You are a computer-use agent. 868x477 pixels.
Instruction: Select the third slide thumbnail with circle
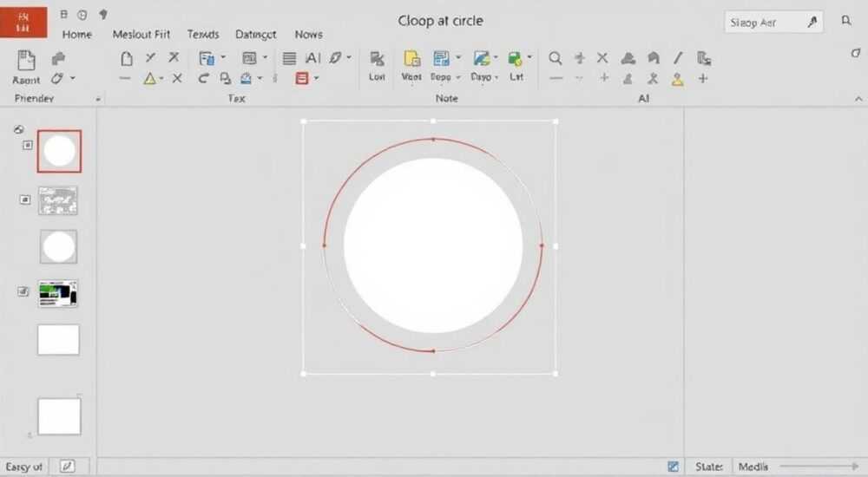click(59, 247)
